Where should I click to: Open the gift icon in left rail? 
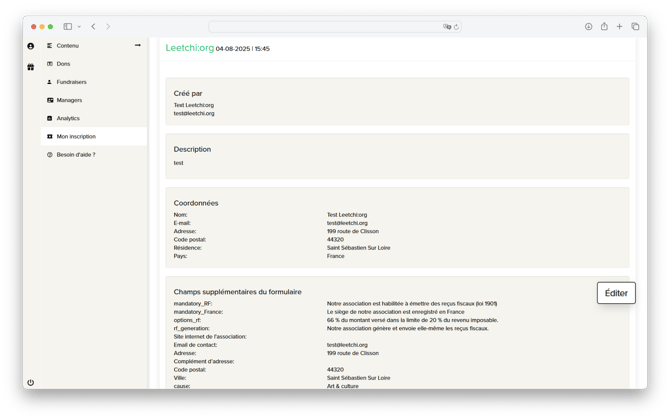30,67
